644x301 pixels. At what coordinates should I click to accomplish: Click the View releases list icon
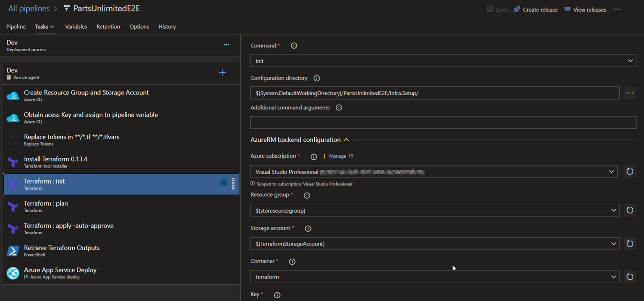(x=567, y=9)
